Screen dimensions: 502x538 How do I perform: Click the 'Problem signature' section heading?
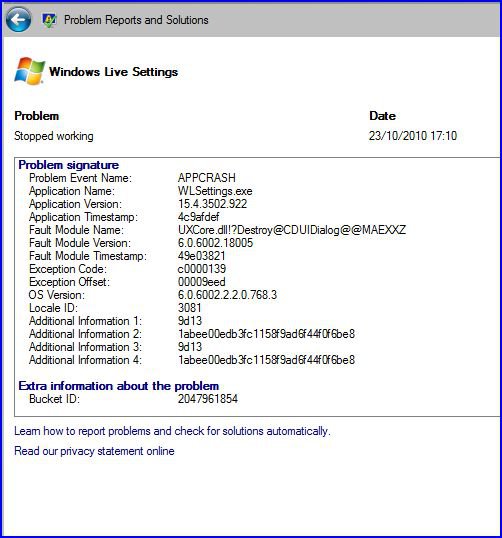click(x=69, y=165)
